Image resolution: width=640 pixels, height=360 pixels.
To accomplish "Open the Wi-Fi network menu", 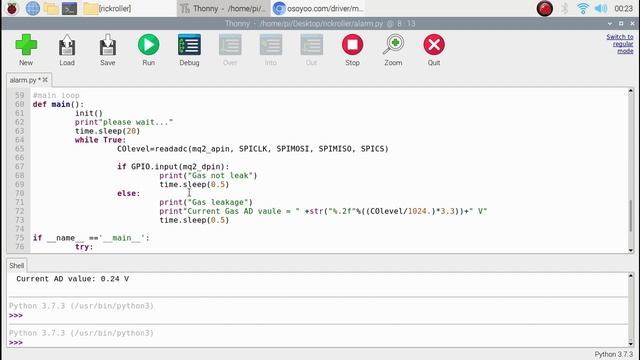I will tap(583, 8).
